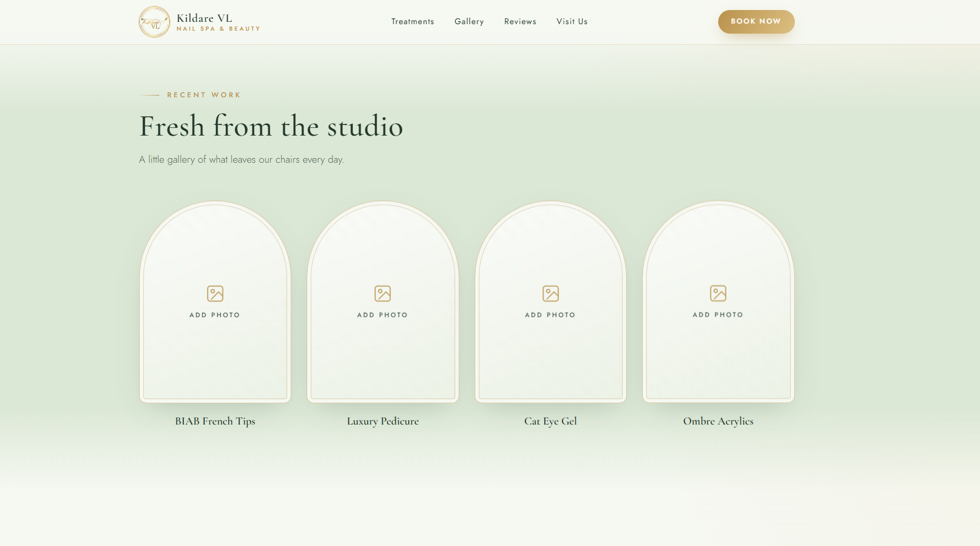Click the Book Now button
Image resolution: width=980 pixels, height=546 pixels.
pyautogui.click(x=756, y=22)
